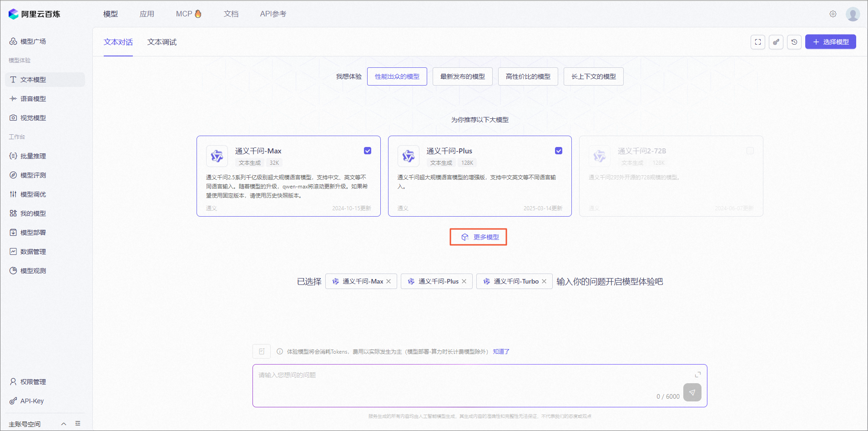The image size is (868, 431).
Task: Open the MCP top navigation item
Action: point(189,14)
